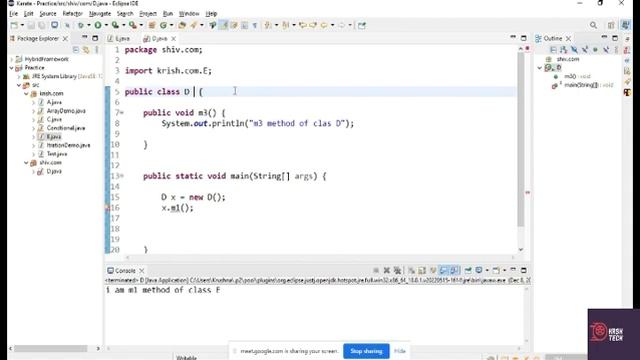Open the Help menu
This screenshot has width=640, height=360.
click(x=211, y=13)
